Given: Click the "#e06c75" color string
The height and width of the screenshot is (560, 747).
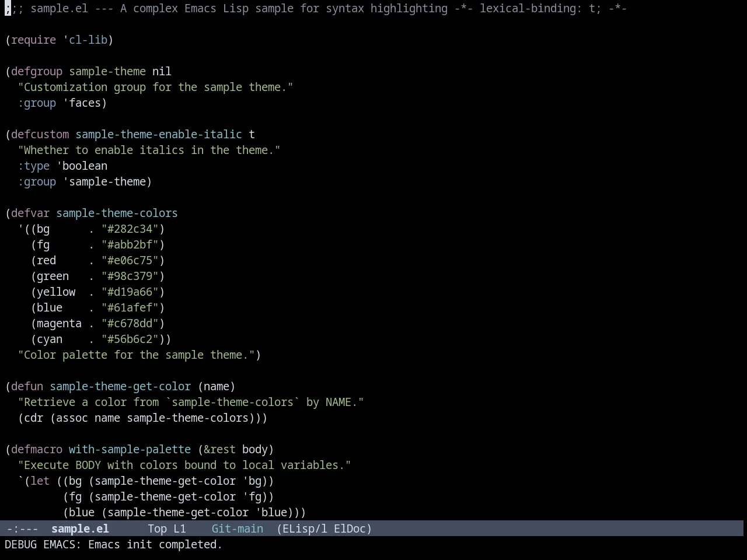Looking at the screenshot, I should [130, 260].
